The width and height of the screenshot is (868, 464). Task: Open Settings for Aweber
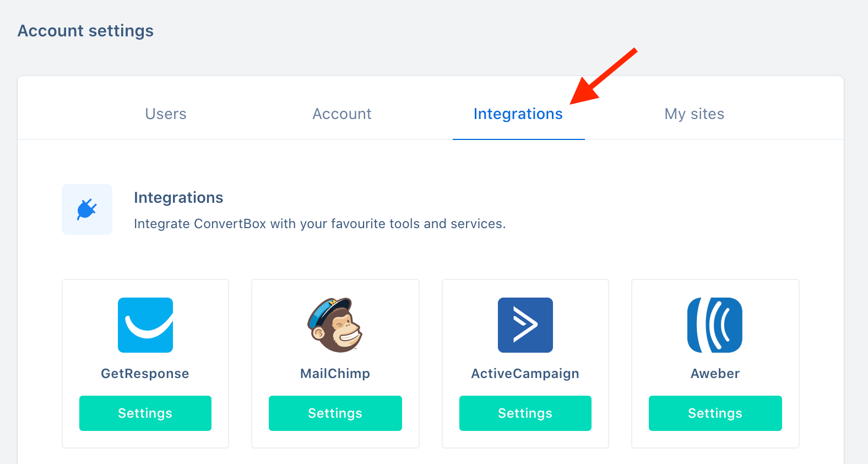pos(715,413)
